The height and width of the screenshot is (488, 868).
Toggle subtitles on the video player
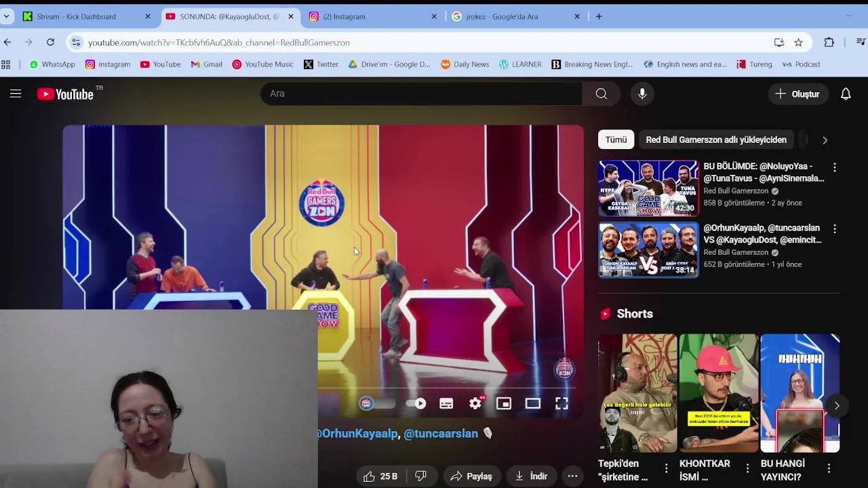click(446, 403)
